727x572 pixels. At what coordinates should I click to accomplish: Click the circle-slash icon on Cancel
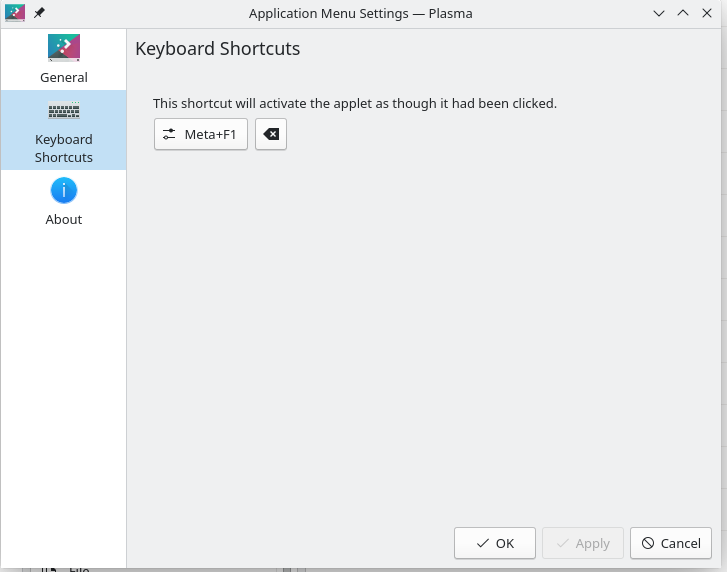point(648,543)
